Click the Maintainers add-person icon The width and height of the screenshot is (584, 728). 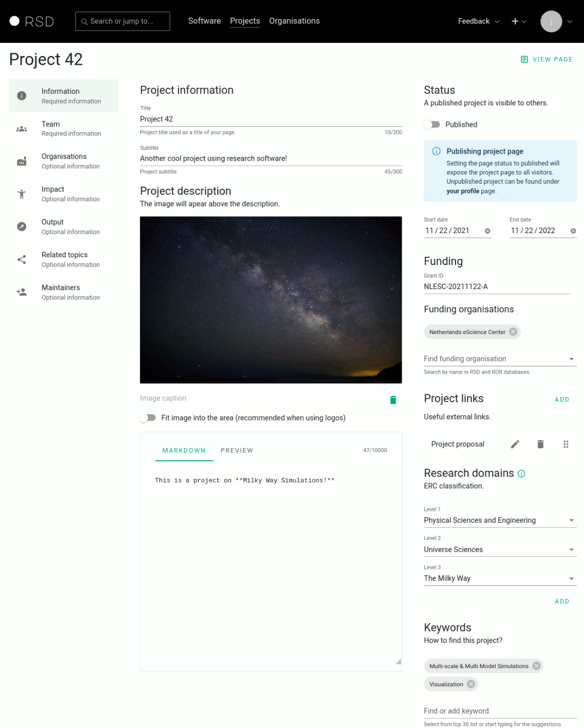(x=22, y=292)
